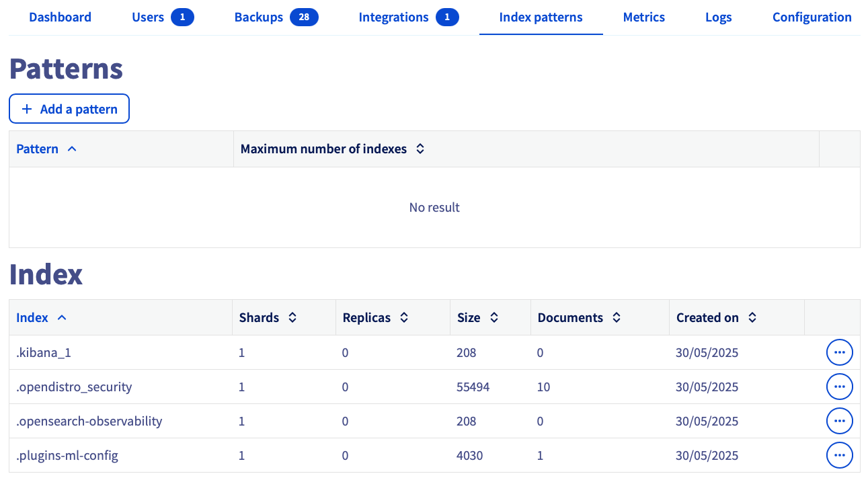868x478 pixels.
Task: Select the .plugins-ml-config index name
Action: 67,456
